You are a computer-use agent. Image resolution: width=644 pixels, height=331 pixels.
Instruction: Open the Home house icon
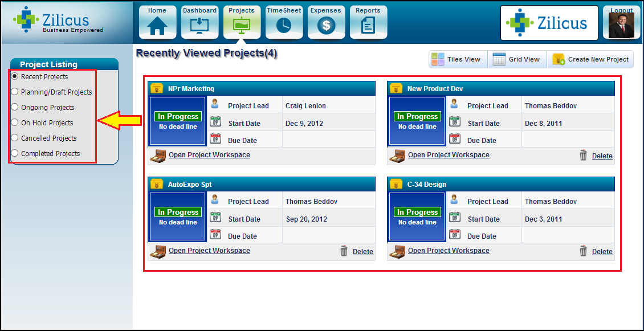click(157, 26)
